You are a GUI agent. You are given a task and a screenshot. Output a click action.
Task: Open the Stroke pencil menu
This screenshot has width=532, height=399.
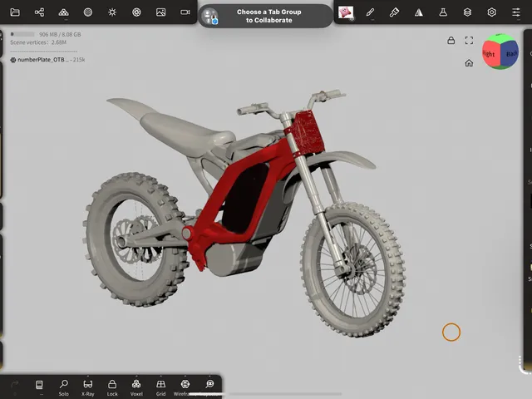[x=370, y=12]
